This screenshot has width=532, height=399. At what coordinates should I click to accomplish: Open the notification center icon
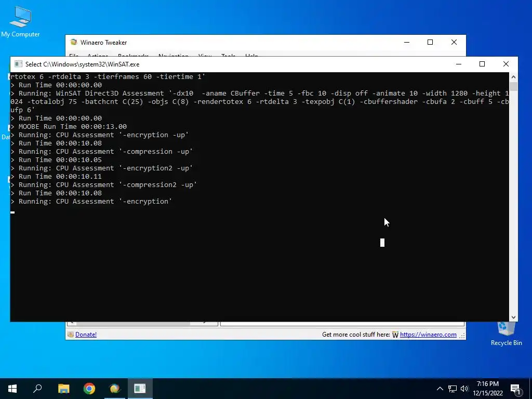coord(516,389)
